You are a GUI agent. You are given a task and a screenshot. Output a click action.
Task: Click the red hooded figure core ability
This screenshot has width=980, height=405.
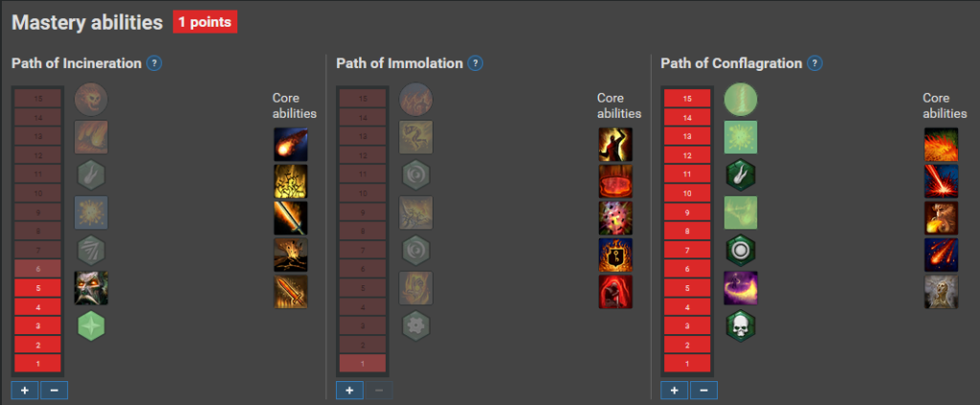point(615,292)
